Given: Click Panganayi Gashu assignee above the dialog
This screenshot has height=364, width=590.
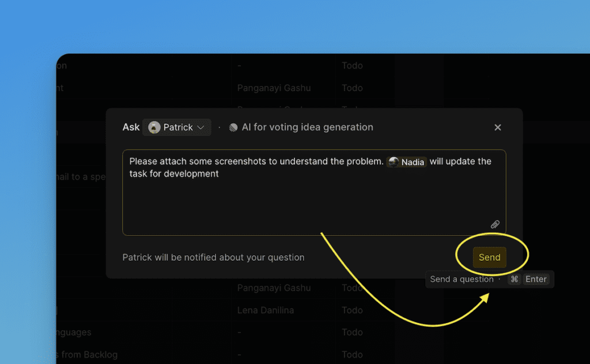Looking at the screenshot, I should [x=274, y=88].
